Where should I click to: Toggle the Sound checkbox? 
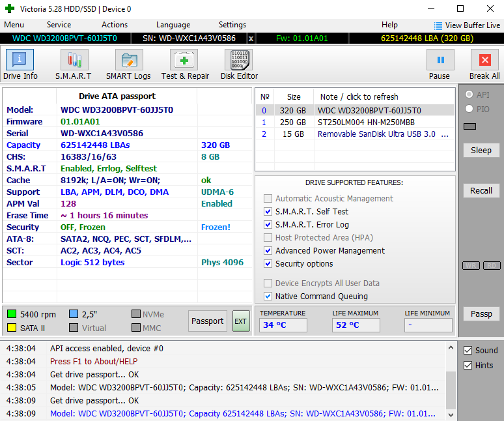pos(468,350)
